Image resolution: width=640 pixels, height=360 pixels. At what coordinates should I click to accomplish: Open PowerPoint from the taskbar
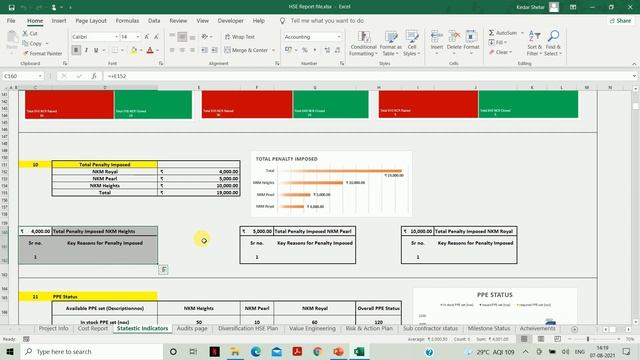pos(338,351)
